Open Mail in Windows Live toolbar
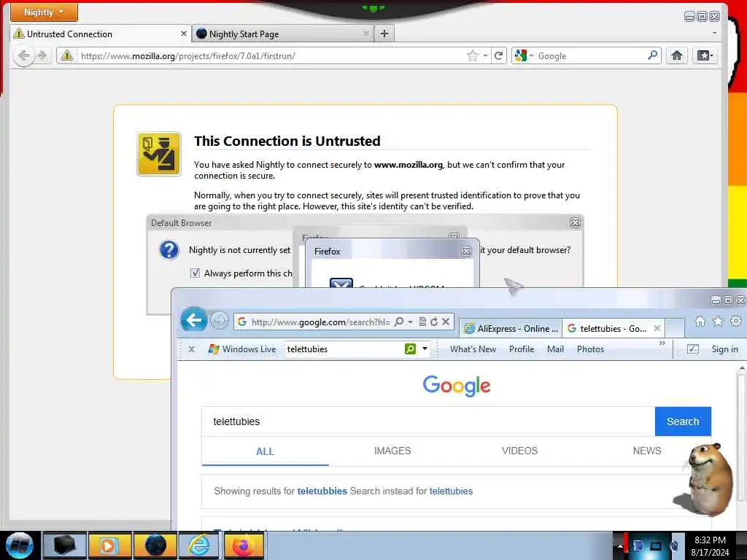The width and height of the screenshot is (747, 560). point(555,349)
